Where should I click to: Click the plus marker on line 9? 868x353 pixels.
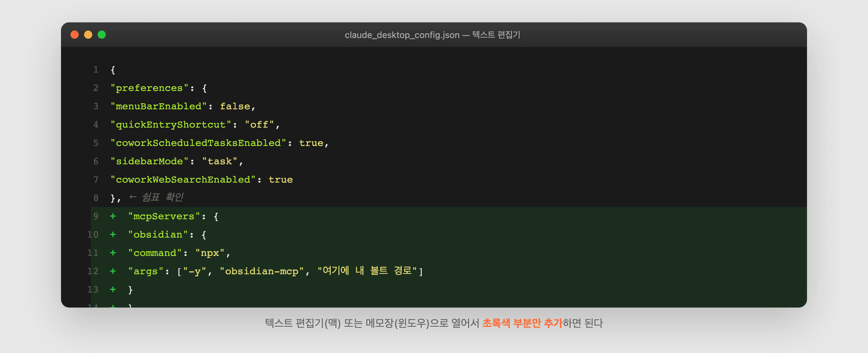pyautogui.click(x=113, y=216)
